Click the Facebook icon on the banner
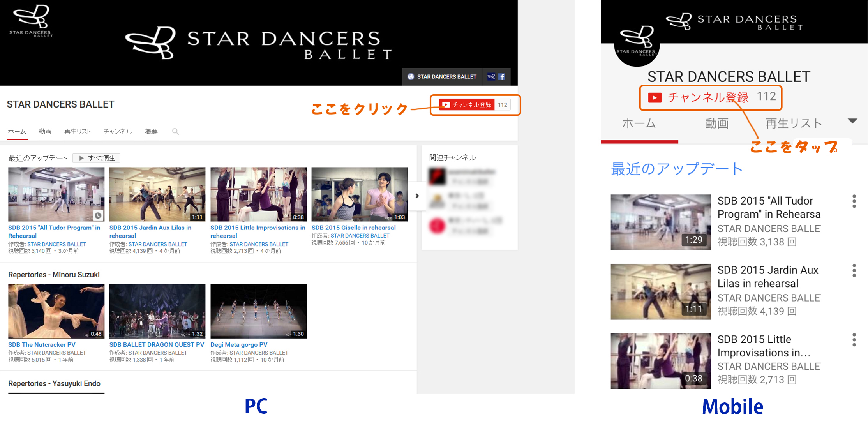This screenshot has height=441, width=868. click(502, 77)
